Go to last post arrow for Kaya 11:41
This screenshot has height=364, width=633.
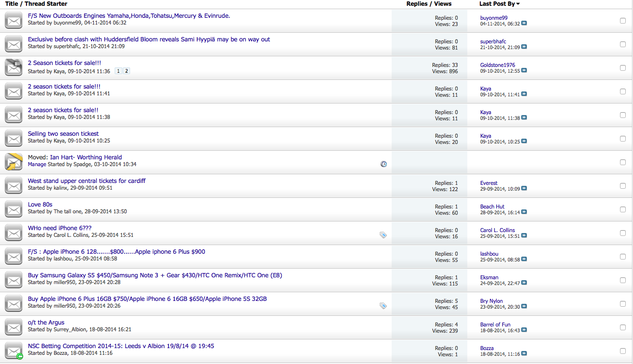[524, 94]
